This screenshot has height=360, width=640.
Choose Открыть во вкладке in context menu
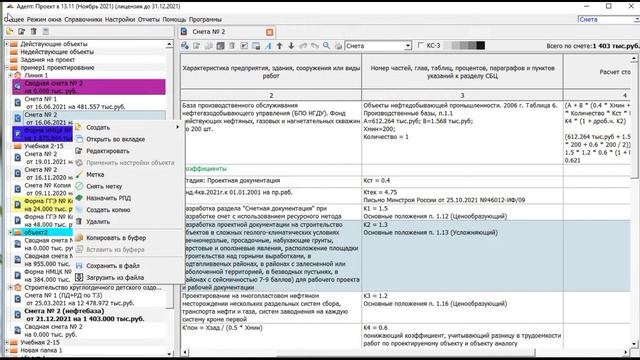[128, 139]
